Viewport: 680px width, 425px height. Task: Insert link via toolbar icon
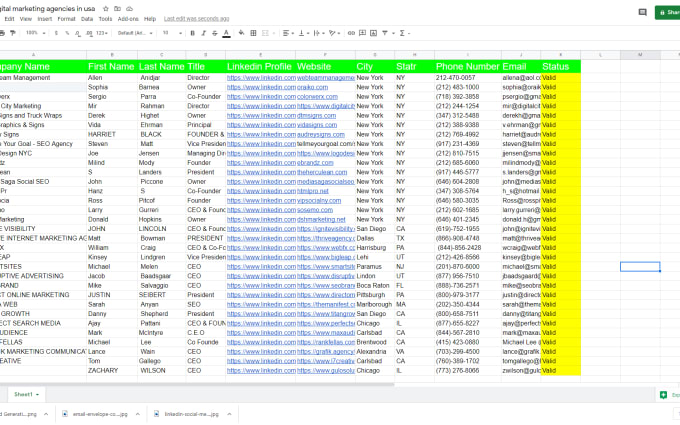pyautogui.click(x=351, y=33)
